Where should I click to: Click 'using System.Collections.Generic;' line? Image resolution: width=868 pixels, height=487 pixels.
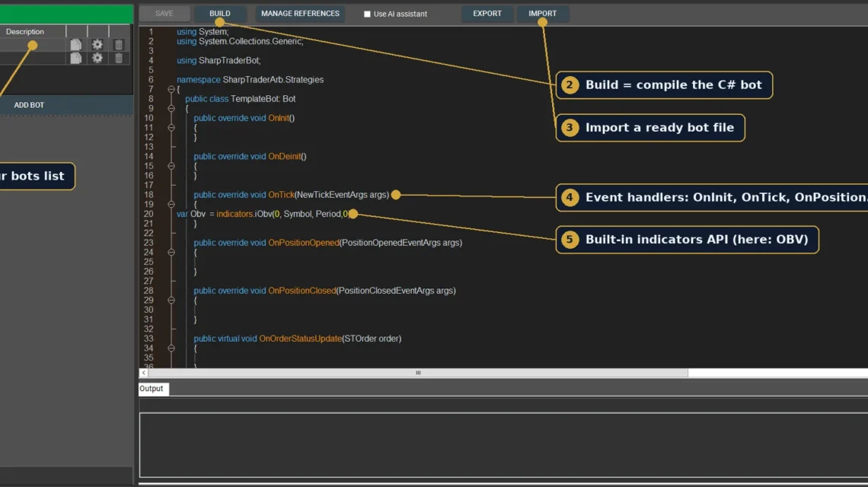click(x=240, y=41)
